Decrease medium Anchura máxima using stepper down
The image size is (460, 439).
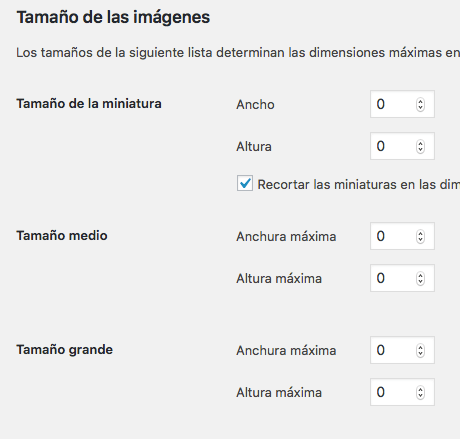click(x=421, y=240)
